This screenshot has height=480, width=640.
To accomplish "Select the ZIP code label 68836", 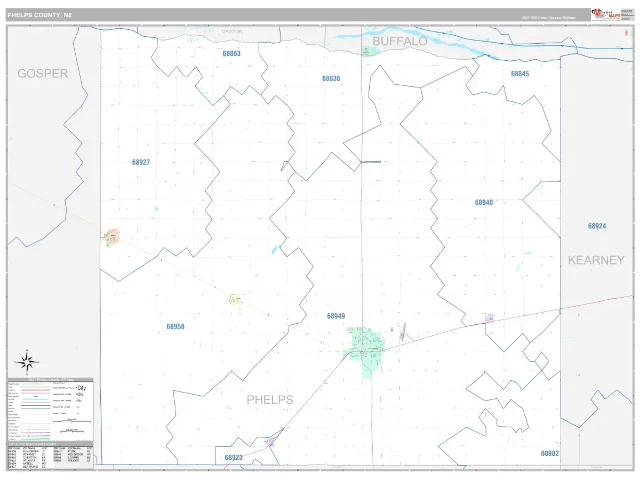I will tap(331, 78).
